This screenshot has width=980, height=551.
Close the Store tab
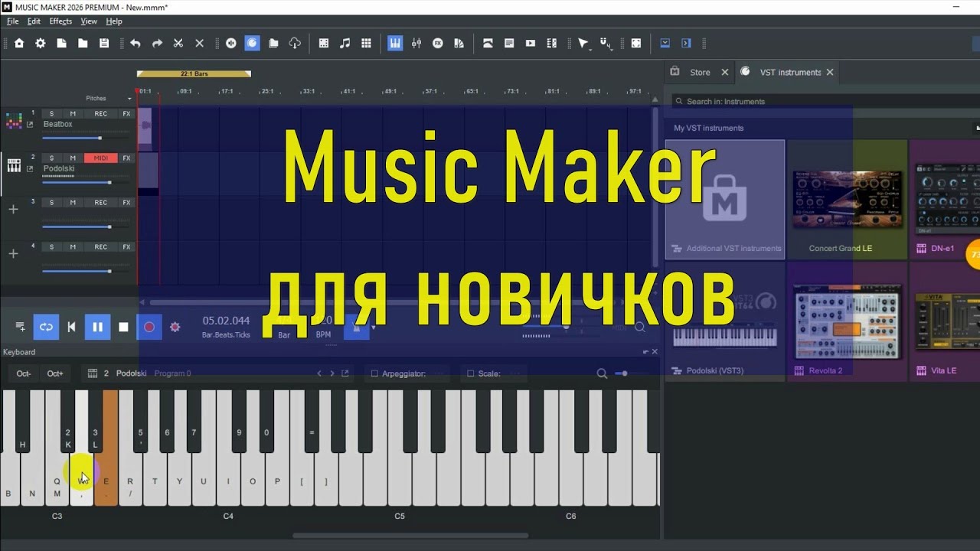(x=726, y=72)
